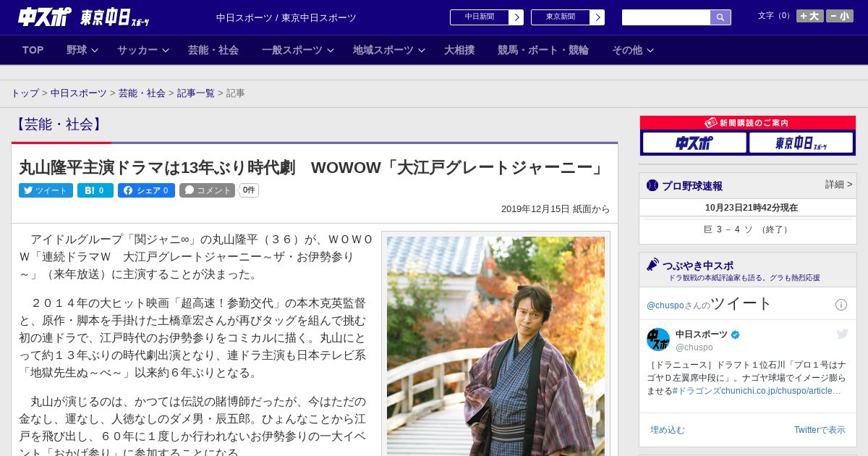Click 中日スポーツ Twitter profile avatar
Viewport: 868px width, 456px height.
point(658,339)
